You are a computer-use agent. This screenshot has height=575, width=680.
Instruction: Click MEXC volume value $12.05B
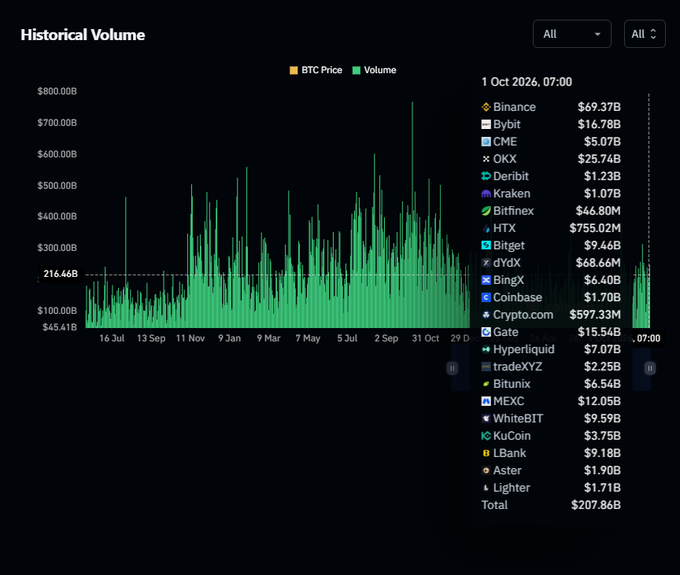point(599,402)
